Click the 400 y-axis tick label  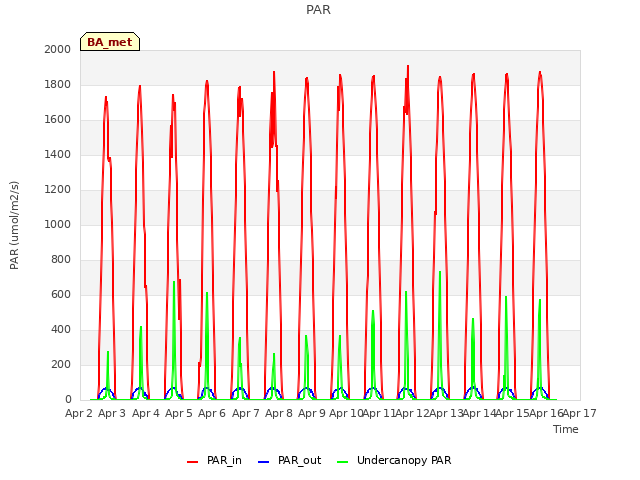click(61, 329)
